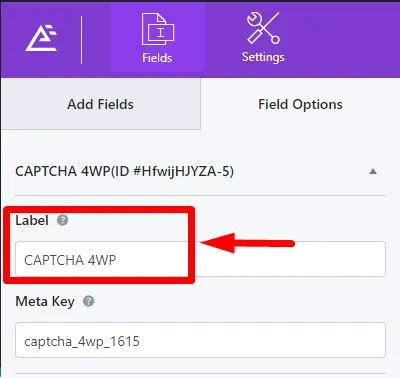
Task: Click the help icon beside Label
Action: [62, 220]
